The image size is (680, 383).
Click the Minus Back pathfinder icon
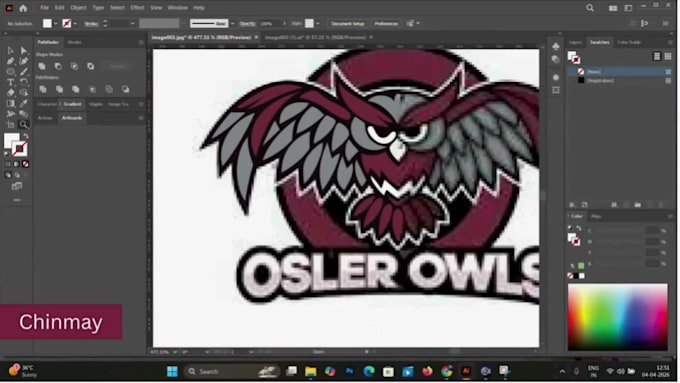tap(125, 89)
